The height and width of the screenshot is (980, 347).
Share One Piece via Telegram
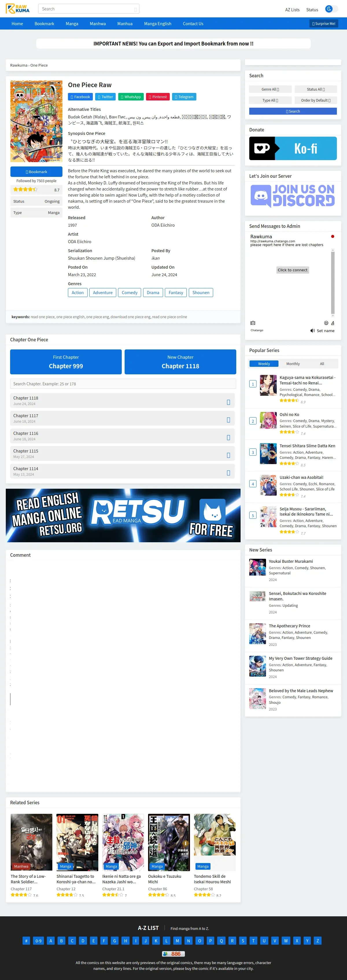tap(184, 97)
